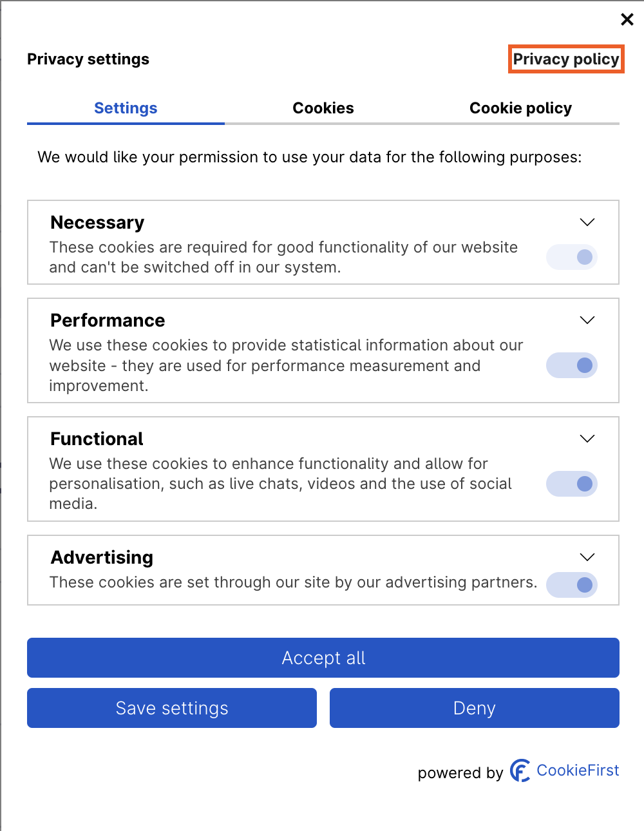Open the Functional category chevron
The width and height of the screenshot is (644, 831).
pyautogui.click(x=587, y=438)
